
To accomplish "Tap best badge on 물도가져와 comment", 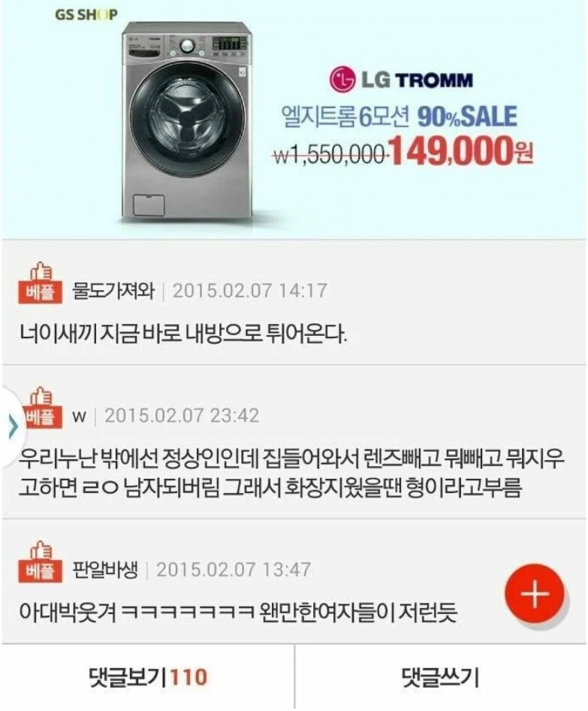I will tap(40, 283).
